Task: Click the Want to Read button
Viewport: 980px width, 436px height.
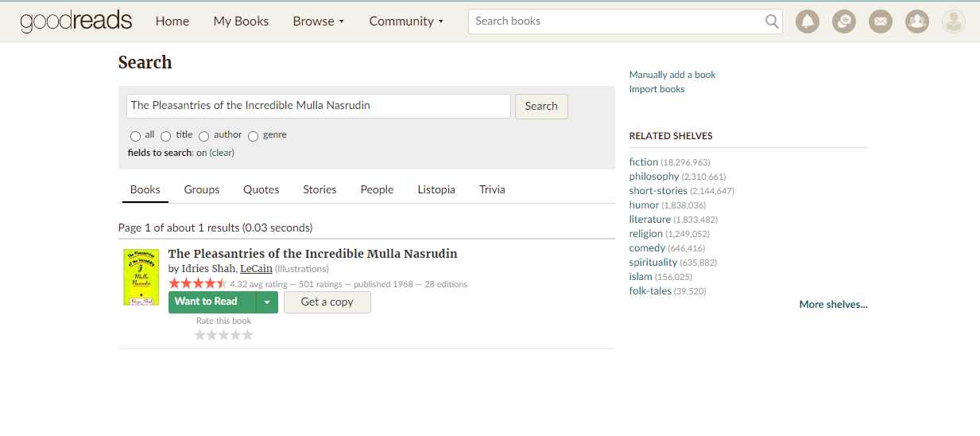Action: [212, 302]
